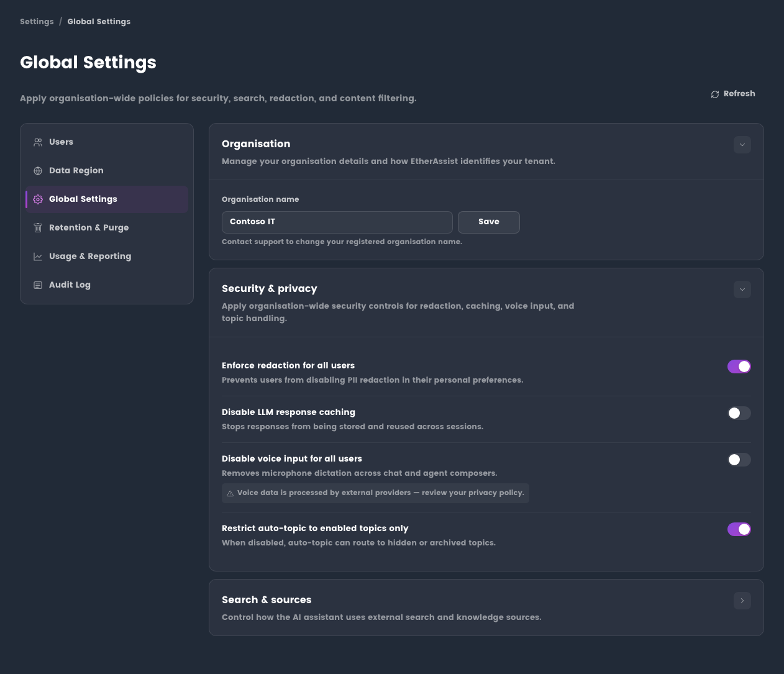This screenshot has width=784, height=674.
Task: Click the Security & privacy heading
Action: tap(270, 289)
